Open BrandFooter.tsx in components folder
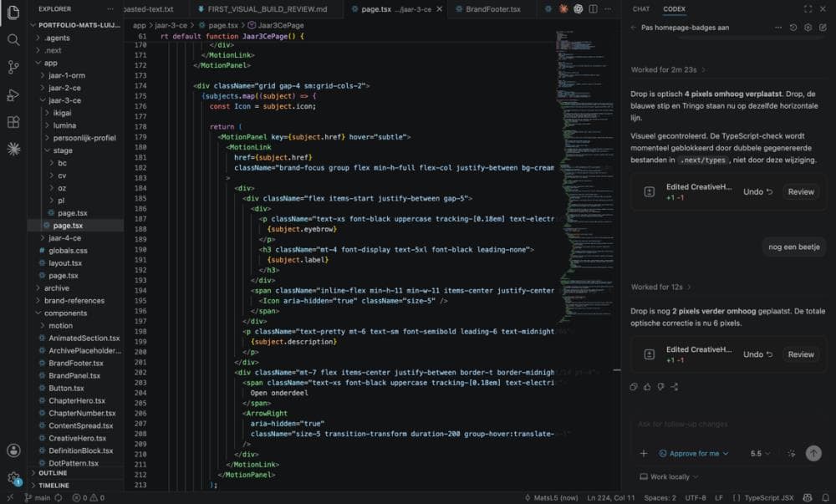The width and height of the screenshot is (836, 504). pos(76,363)
